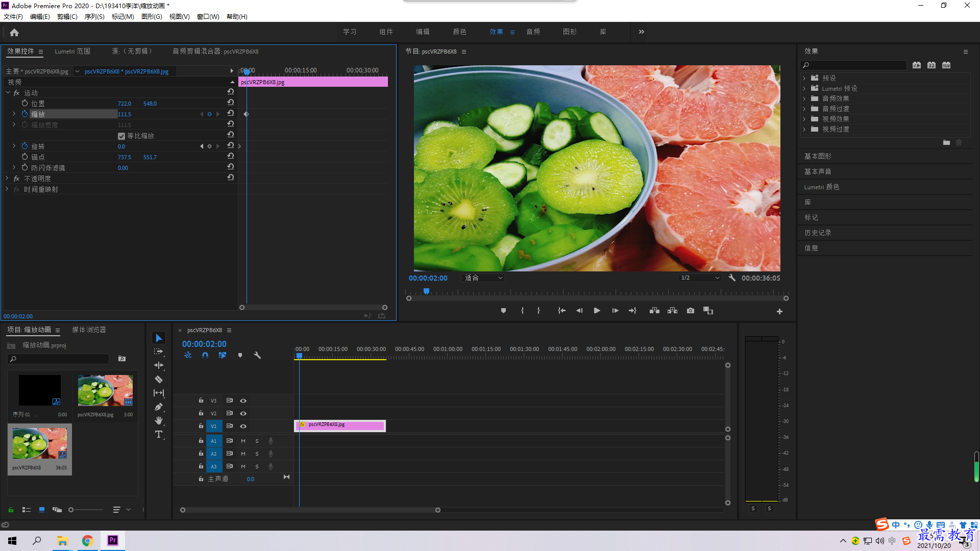980x551 pixels.
Task: Collapse the Motion effect section
Action: click(x=8, y=93)
